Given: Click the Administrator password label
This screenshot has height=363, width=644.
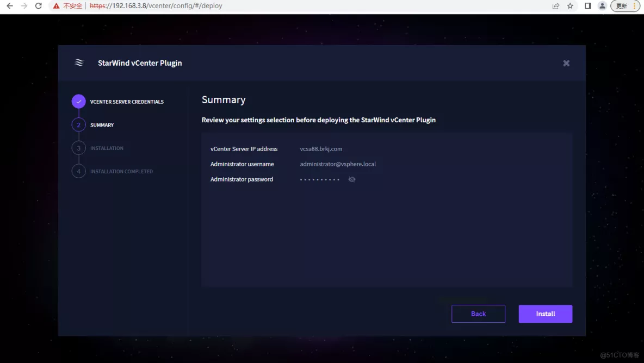Looking at the screenshot, I should tap(242, 179).
